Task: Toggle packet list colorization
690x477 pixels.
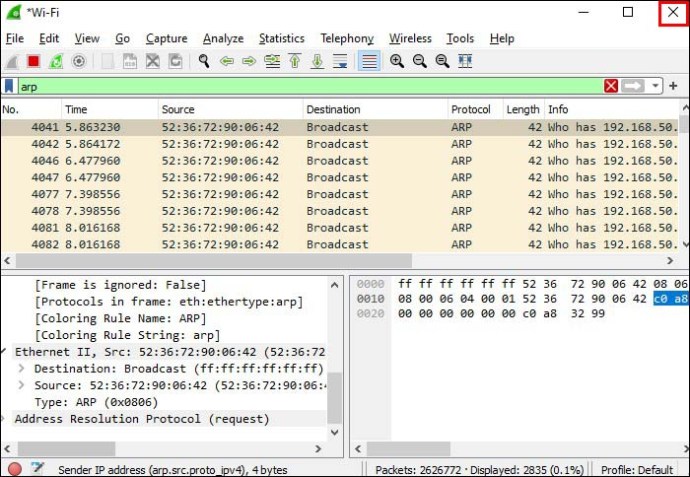Action: tap(369, 61)
